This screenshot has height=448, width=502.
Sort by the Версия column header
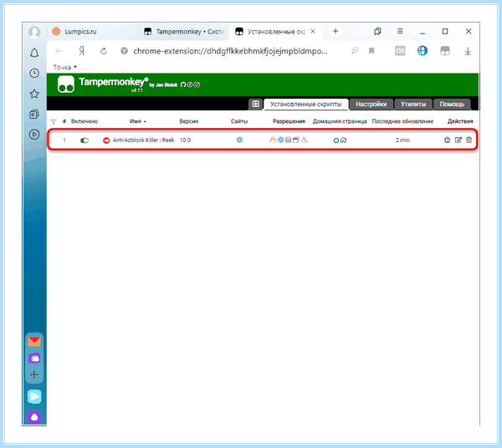coord(188,121)
